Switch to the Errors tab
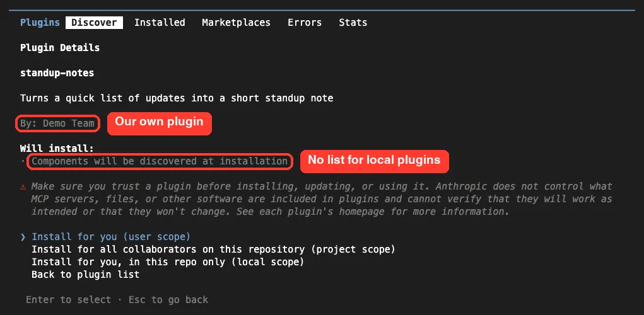This screenshot has height=315, width=644. click(305, 23)
